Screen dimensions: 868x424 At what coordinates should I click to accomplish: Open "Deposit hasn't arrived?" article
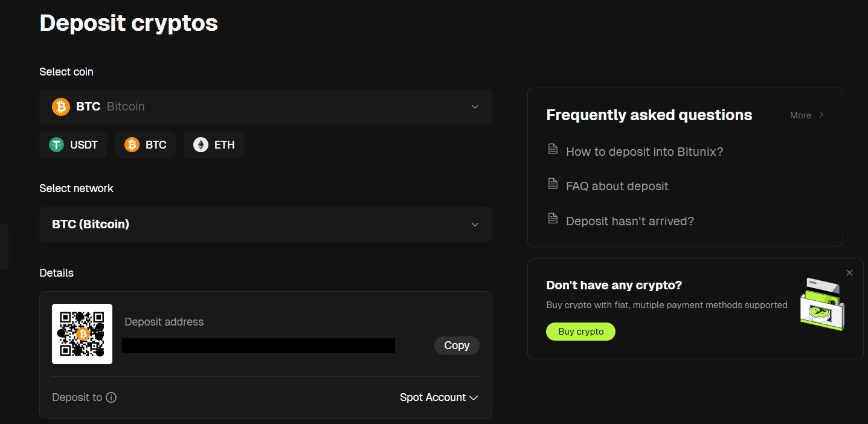click(x=629, y=222)
